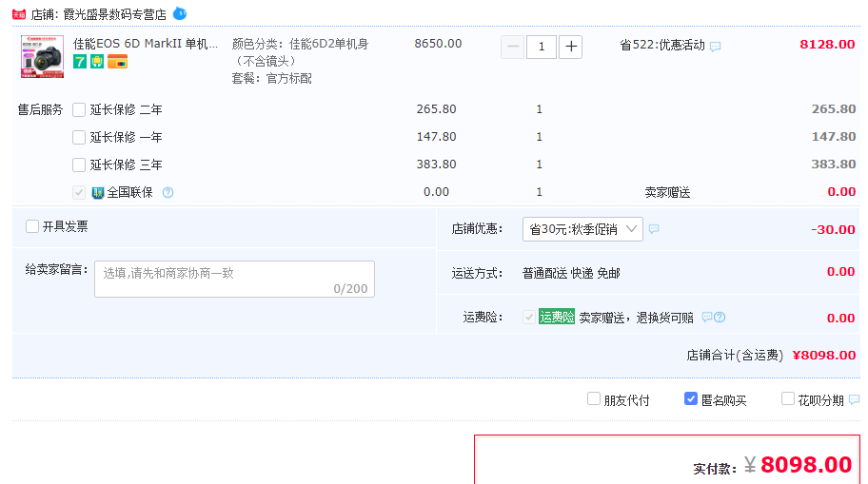Click the 售后服务 label
Screen dimensions: 868x484
coord(40,109)
